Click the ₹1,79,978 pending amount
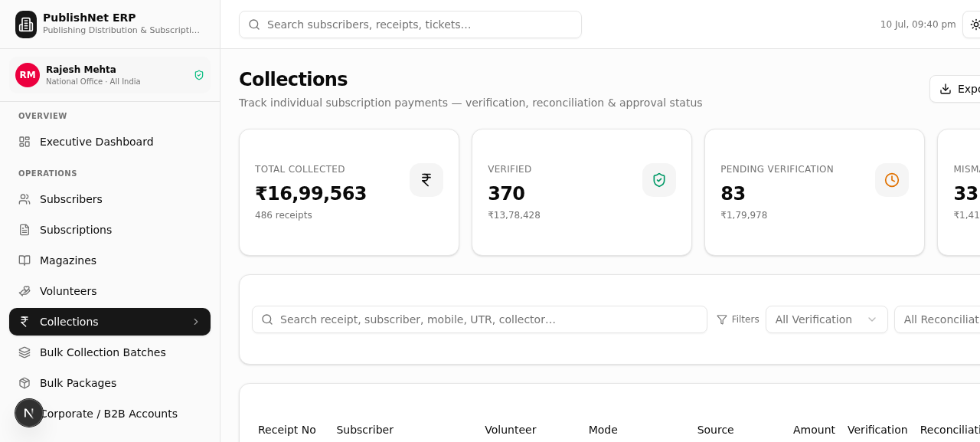 pos(743,215)
